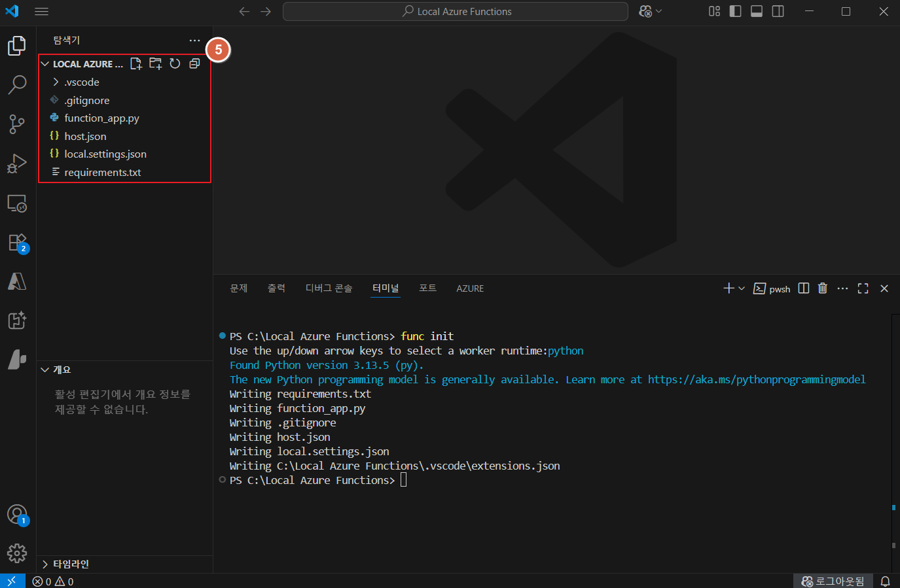Image resolution: width=900 pixels, height=588 pixels.
Task: Switch to the 출력 output tab
Action: (x=276, y=288)
